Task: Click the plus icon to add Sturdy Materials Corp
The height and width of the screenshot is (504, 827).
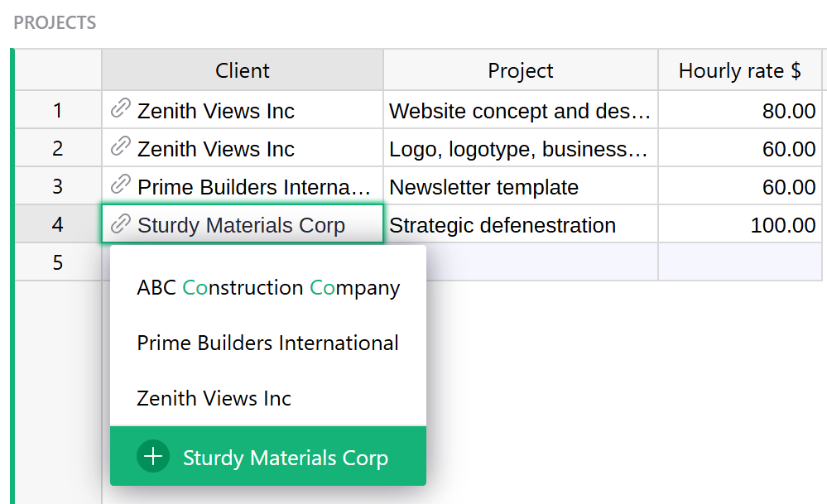Action: (x=153, y=457)
